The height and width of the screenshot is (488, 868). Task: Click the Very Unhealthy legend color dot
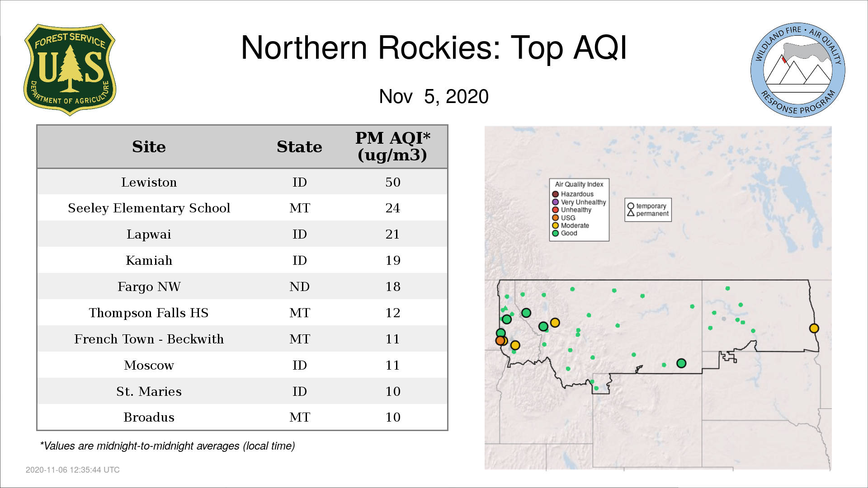(556, 202)
